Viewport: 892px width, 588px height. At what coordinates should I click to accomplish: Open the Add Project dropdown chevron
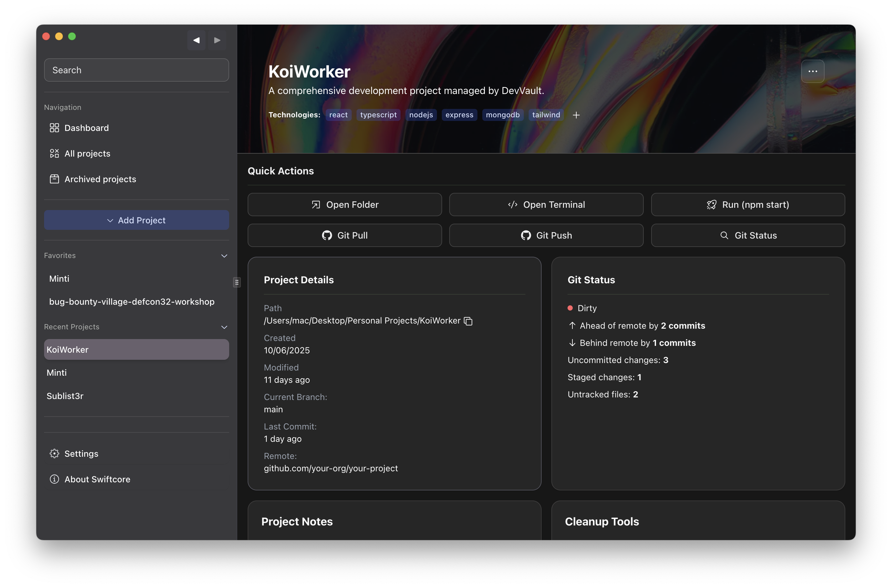pyautogui.click(x=110, y=220)
